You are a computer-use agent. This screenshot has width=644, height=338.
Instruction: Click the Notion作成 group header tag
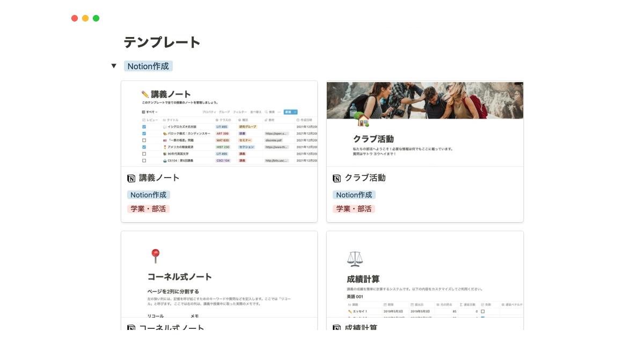click(x=148, y=66)
